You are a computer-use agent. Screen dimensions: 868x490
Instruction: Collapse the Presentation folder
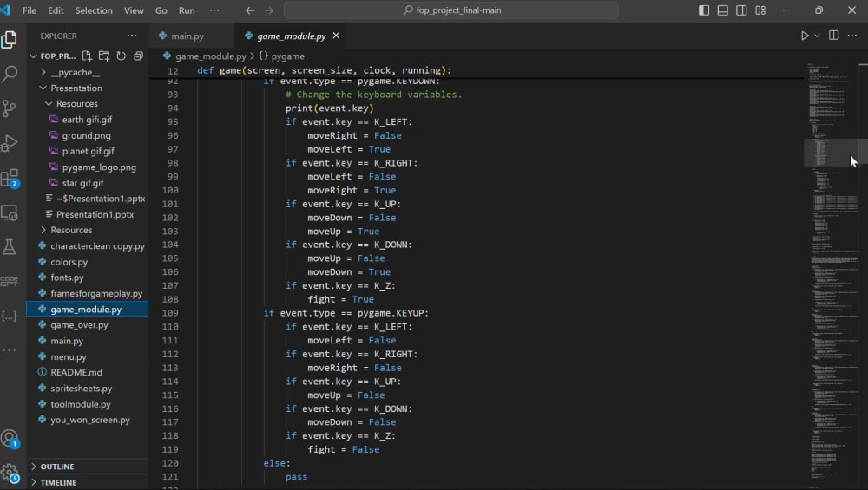43,88
